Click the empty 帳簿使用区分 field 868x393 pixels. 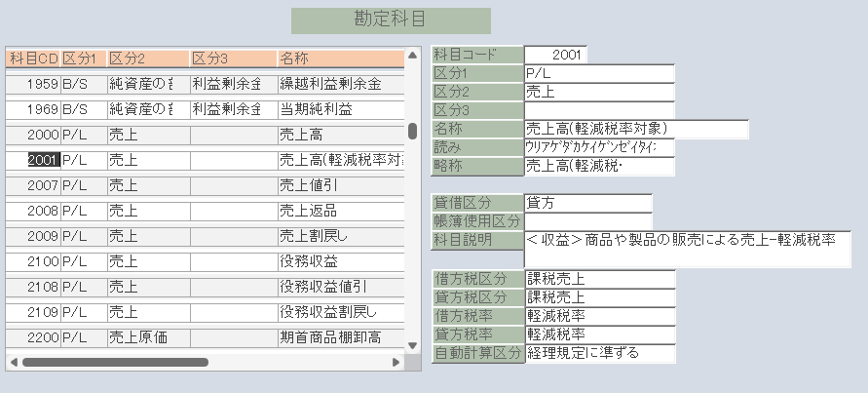pos(587,221)
